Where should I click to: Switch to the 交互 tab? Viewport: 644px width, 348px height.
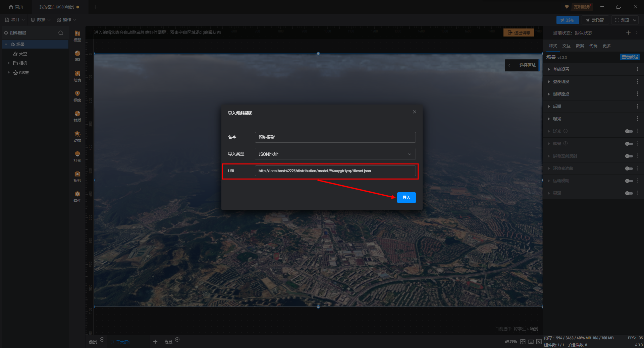[x=566, y=46]
